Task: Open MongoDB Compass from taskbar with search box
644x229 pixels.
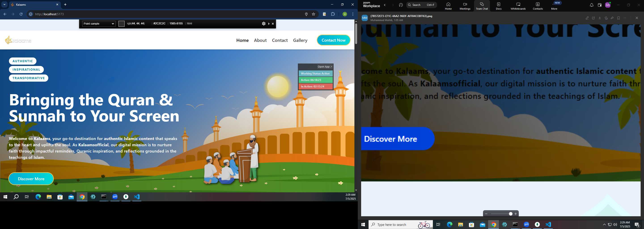Action: click(x=537, y=225)
